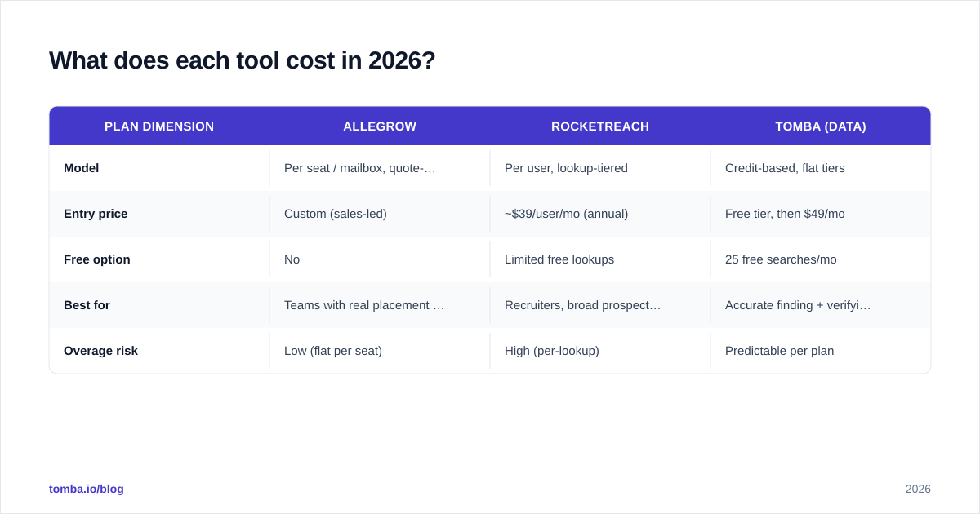
Task: Select the 'TOMBA (DATA)' column header
Action: click(x=821, y=126)
